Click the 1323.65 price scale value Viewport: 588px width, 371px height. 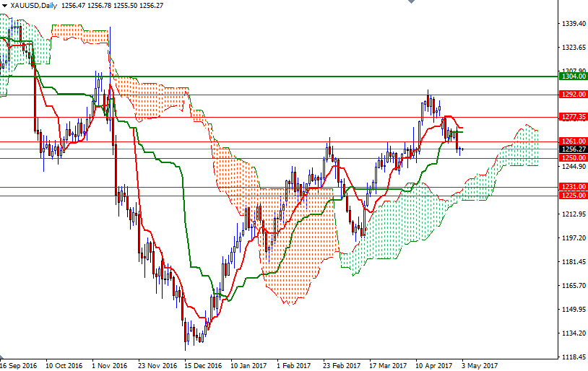coord(574,47)
